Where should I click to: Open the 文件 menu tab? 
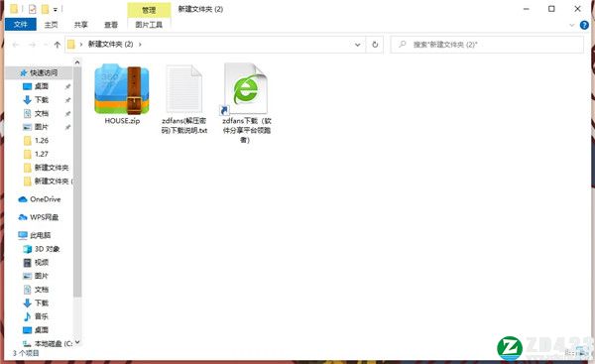21,25
